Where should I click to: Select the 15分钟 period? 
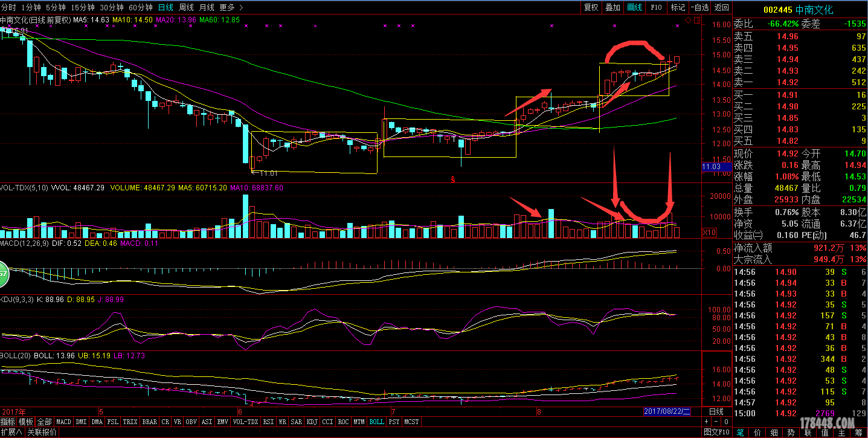82,7
